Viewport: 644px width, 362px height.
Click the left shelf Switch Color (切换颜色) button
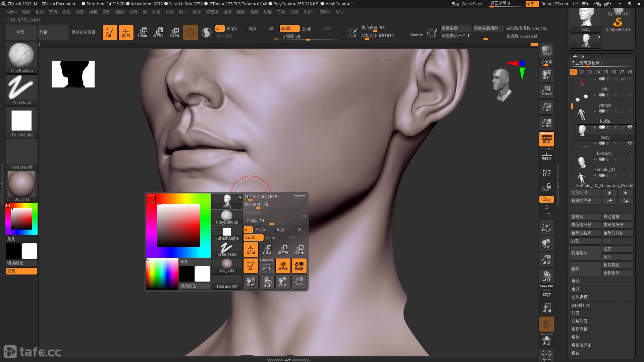(x=21, y=263)
